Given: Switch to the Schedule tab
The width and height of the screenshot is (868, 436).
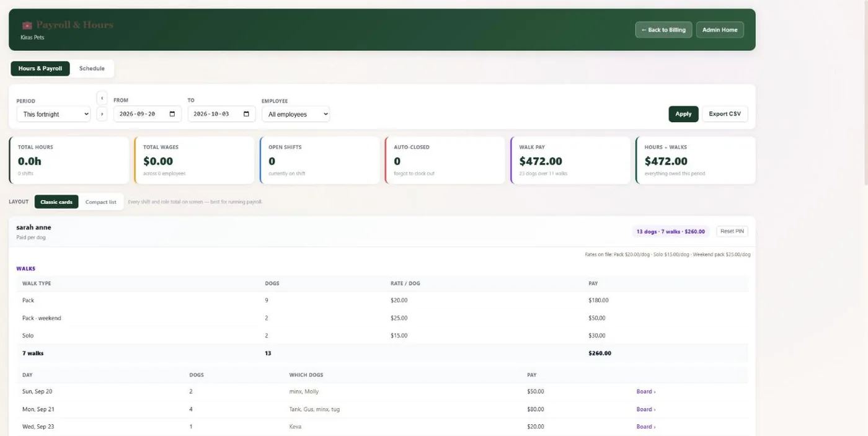Looking at the screenshot, I should (x=92, y=68).
